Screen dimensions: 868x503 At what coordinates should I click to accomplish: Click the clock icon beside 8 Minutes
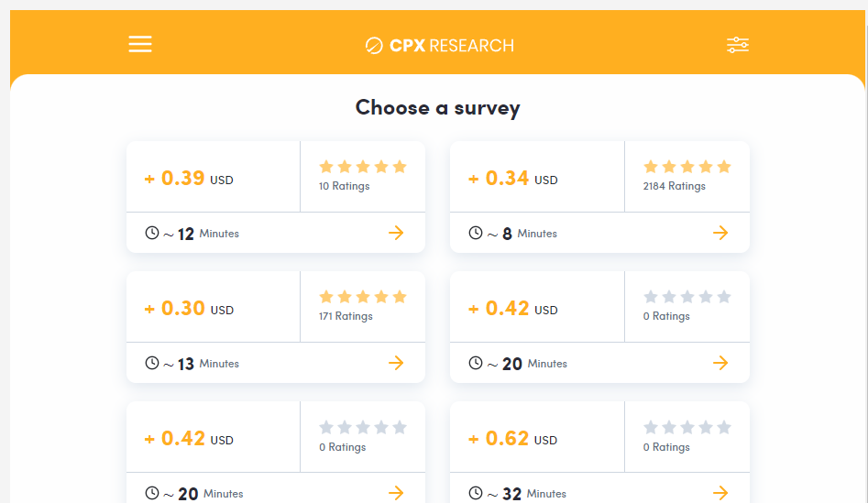pyautogui.click(x=476, y=233)
